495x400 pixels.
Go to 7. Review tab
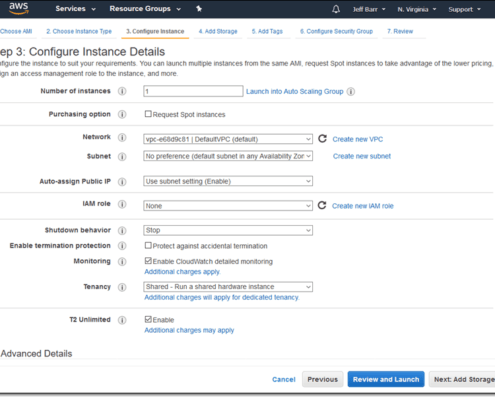[400, 31]
